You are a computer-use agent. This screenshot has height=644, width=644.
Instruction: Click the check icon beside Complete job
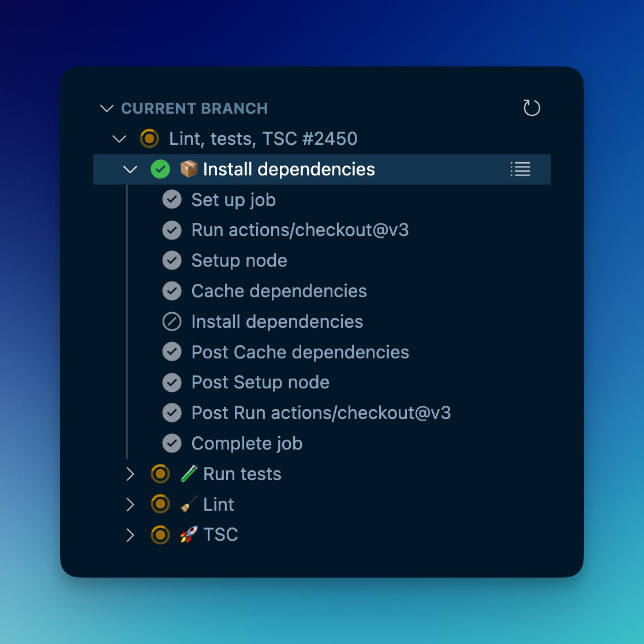[x=172, y=443]
